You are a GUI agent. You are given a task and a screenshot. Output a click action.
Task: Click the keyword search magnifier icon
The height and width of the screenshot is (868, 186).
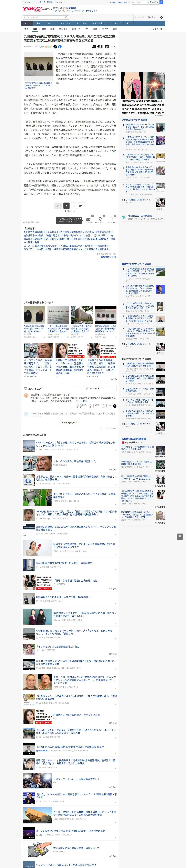(x=66, y=18)
